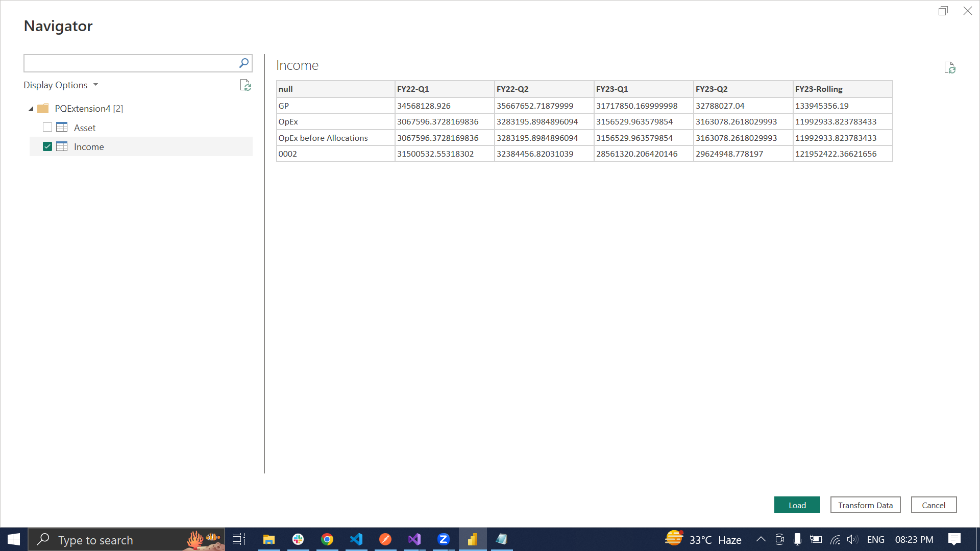Click the 0002 row label cell
Viewport: 980px width, 551px height.
pyautogui.click(x=335, y=154)
